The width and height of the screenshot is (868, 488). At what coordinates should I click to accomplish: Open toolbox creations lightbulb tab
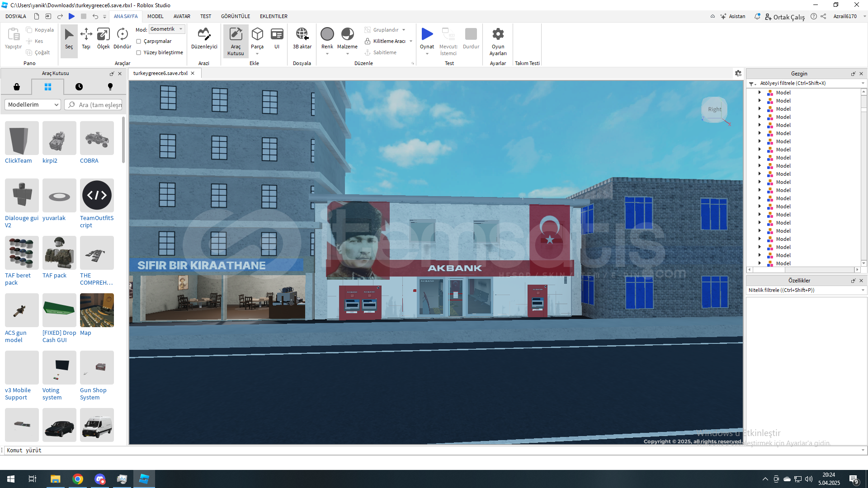(110, 87)
